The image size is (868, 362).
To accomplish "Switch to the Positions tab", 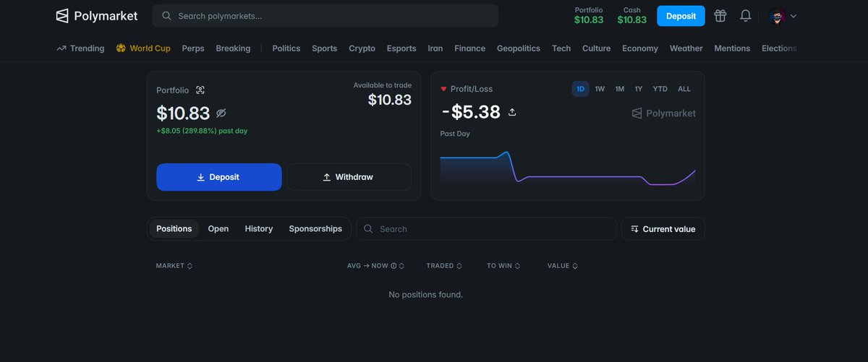I will coord(174,229).
